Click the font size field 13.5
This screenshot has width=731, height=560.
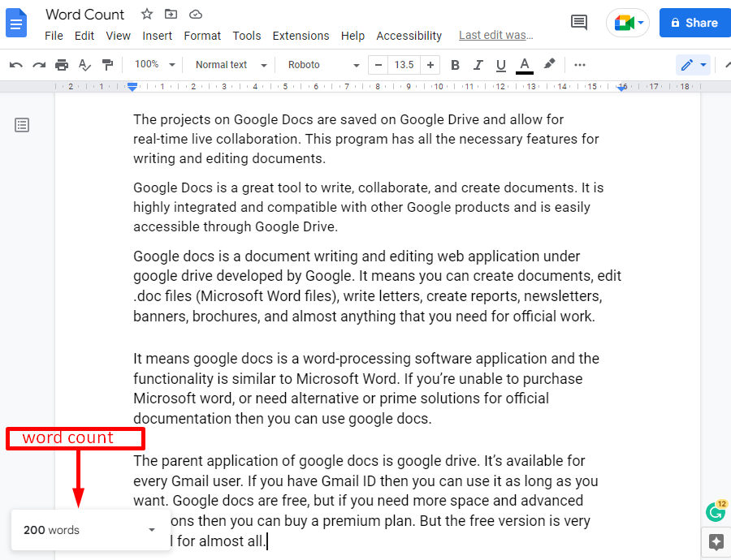click(404, 65)
